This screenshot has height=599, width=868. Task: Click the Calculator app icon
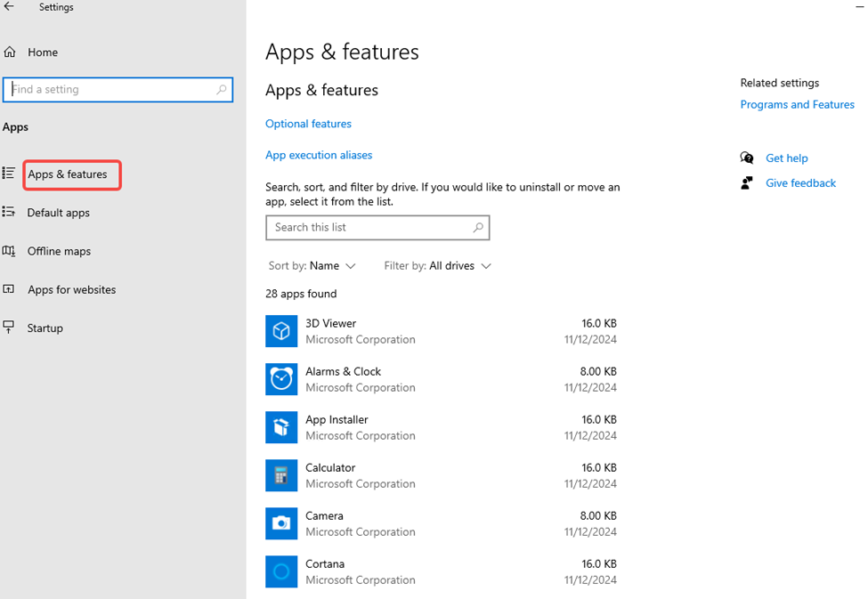click(281, 475)
